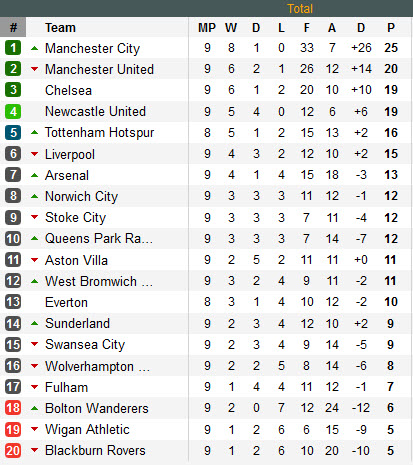Click the red rank 20 badge
The width and height of the screenshot is (413, 465).
coord(13,450)
